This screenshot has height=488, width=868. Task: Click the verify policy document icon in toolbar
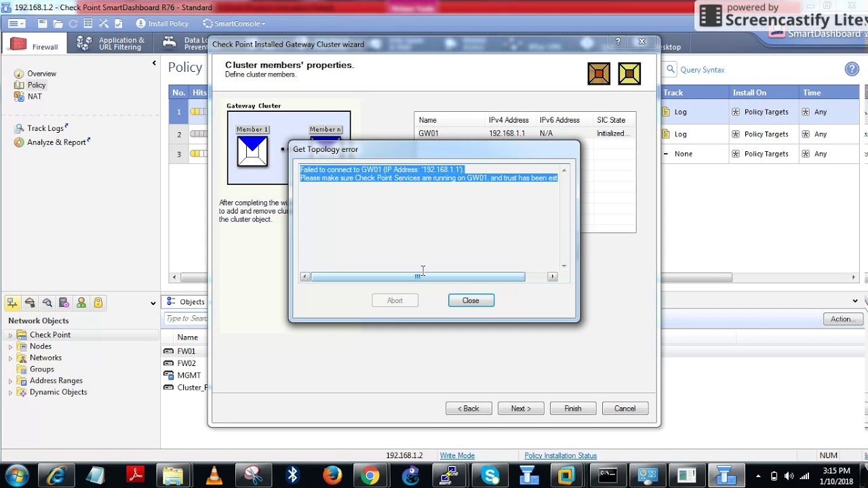tap(119, 24)
